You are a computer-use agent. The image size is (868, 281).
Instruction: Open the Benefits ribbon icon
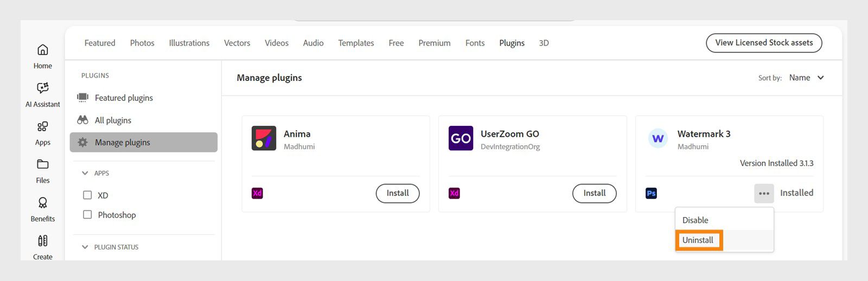[x=43, y=203]
